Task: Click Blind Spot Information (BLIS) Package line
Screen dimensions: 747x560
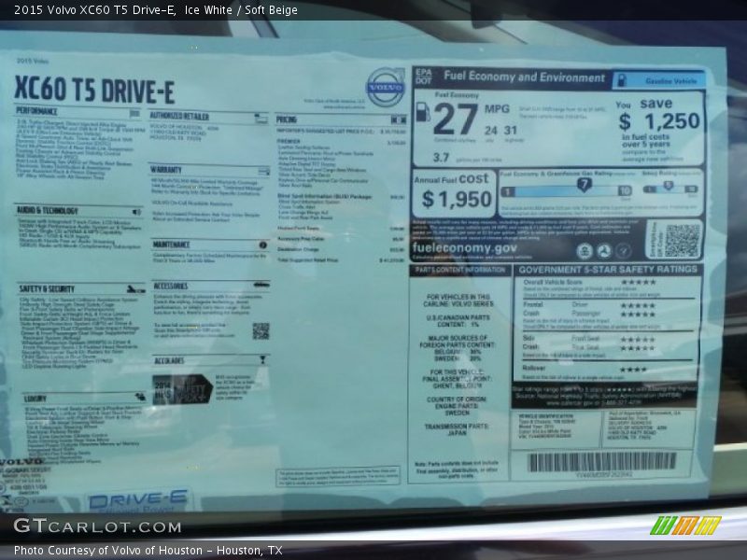Action: [341, 196]
